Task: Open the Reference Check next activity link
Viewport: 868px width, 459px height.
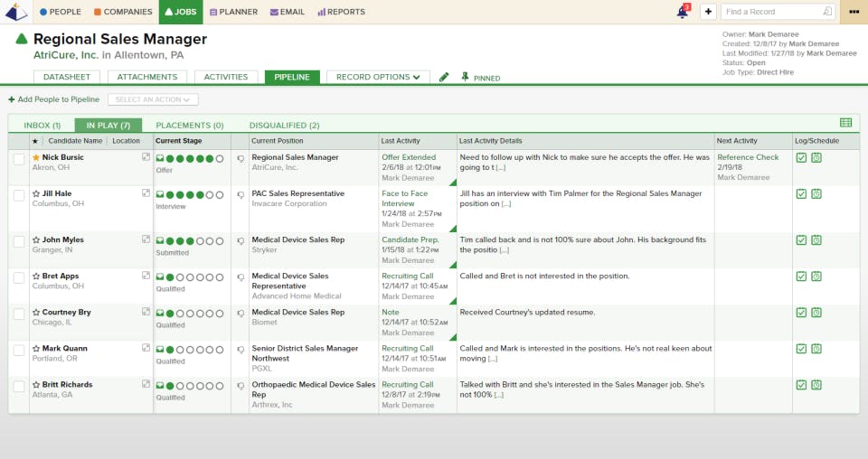Action: [x=748, y=157]
